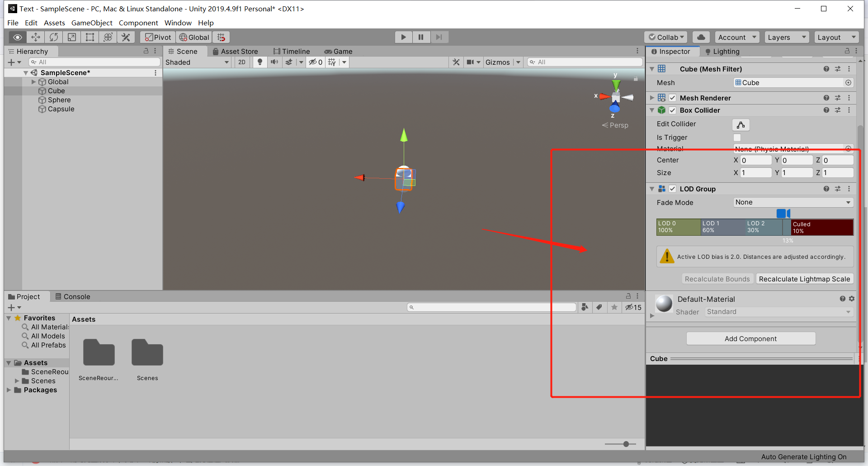Toggle the LOD Group component checkbox
868x466 pixels.
[x=672, y=189]
